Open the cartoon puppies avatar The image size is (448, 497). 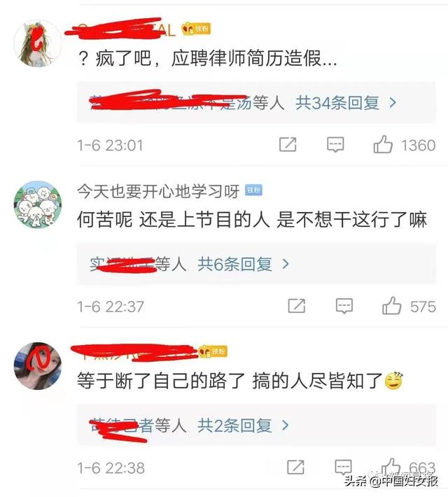pos(38,205)
